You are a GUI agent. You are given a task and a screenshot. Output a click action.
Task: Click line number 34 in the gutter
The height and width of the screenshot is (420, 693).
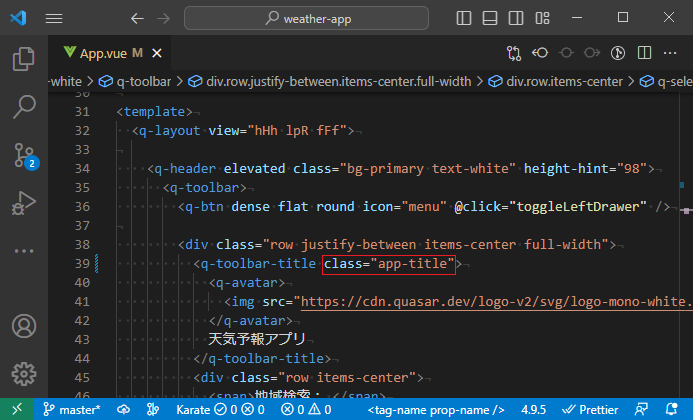click(x=82, y=168)
